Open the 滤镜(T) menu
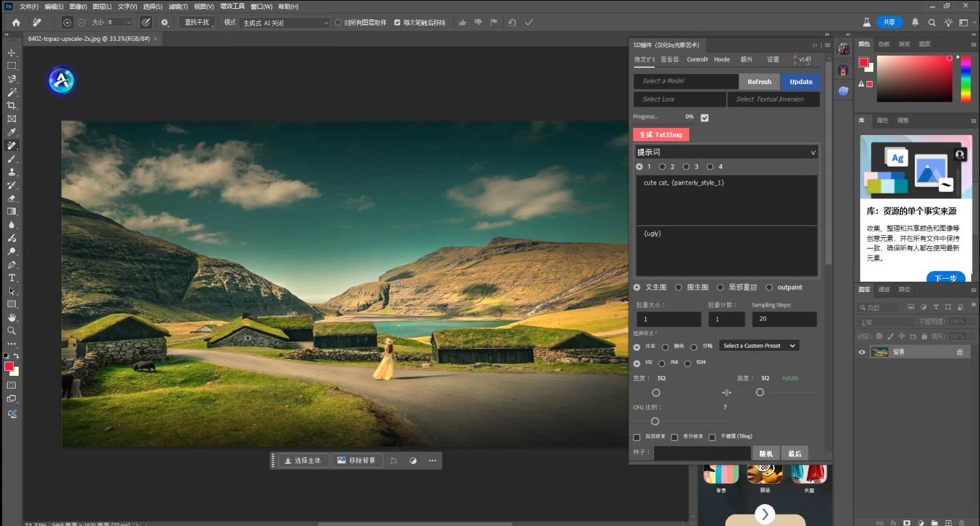 point(178,6)
